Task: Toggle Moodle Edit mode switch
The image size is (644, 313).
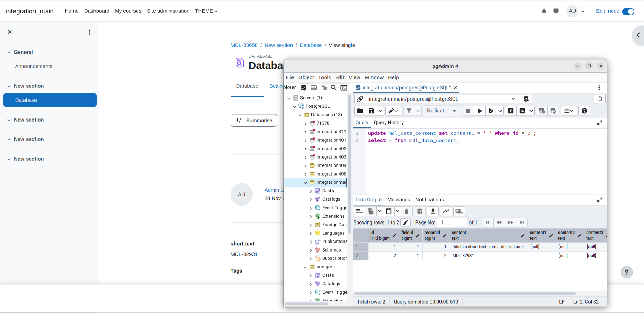Action: click(x=628, y=11)
